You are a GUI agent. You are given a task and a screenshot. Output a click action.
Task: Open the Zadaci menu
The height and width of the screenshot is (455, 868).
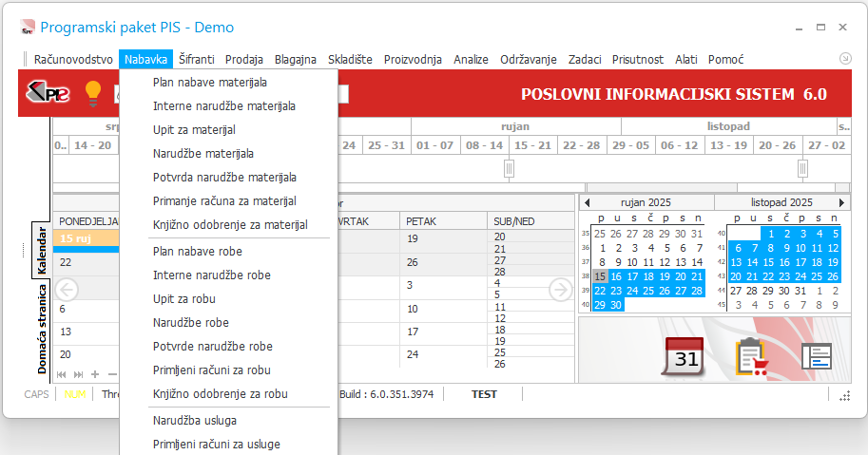click(585, 59)
